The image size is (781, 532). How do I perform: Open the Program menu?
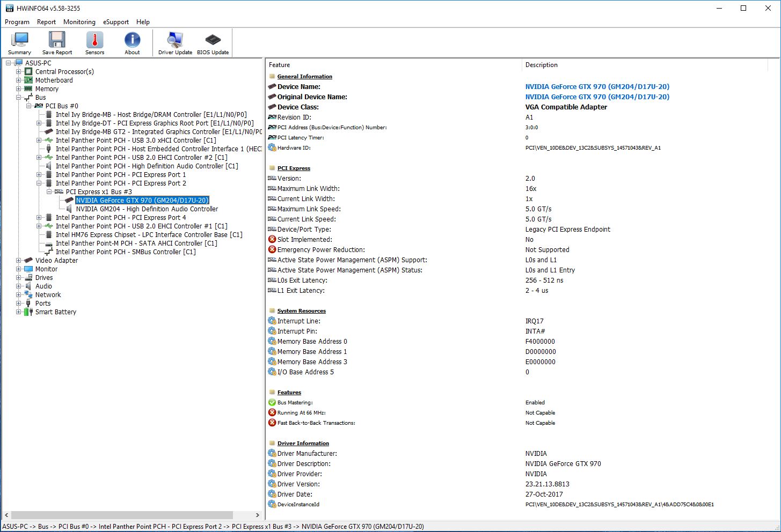tap(17, 22)
